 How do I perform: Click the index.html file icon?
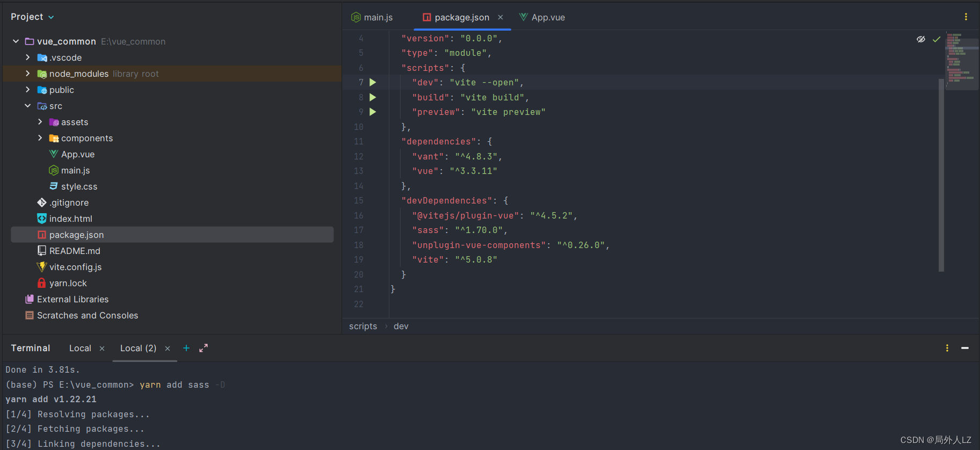coord(42,219)
